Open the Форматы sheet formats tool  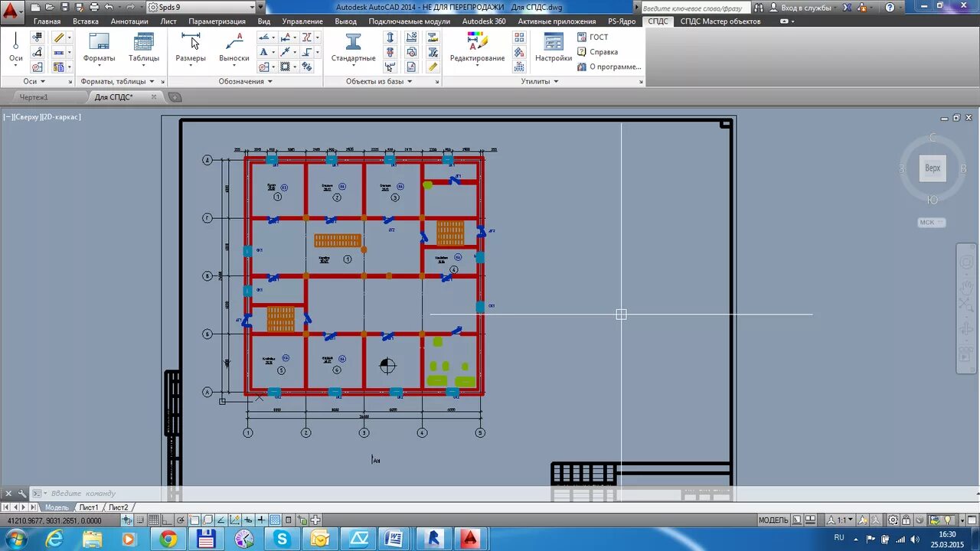[99, 47]
